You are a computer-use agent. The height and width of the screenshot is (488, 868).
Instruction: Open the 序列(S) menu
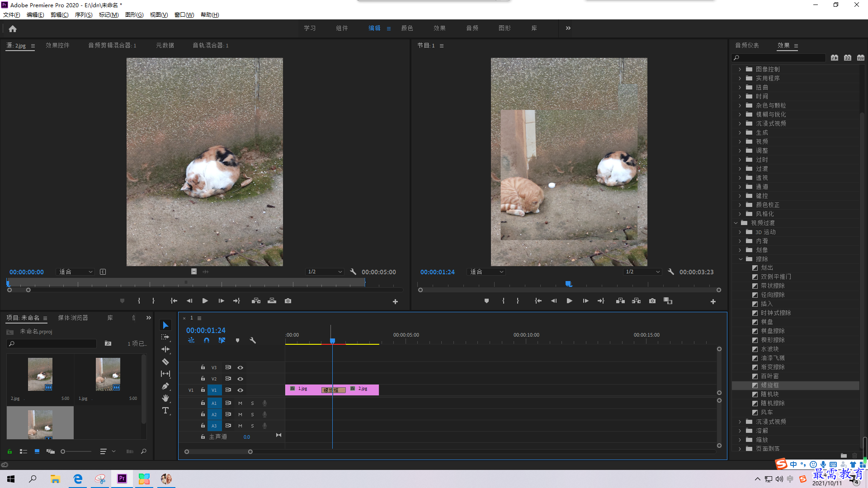(84, 15)
